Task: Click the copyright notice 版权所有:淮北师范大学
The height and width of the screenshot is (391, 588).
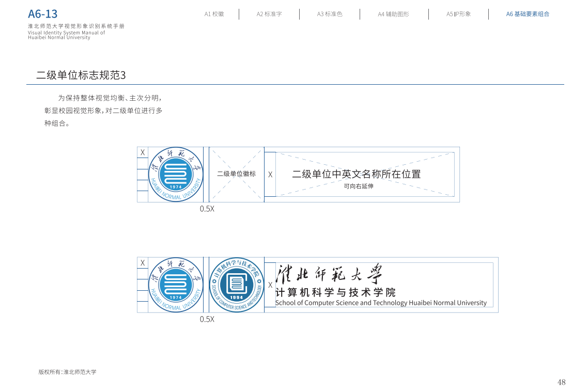Action: tap(68, 372)
